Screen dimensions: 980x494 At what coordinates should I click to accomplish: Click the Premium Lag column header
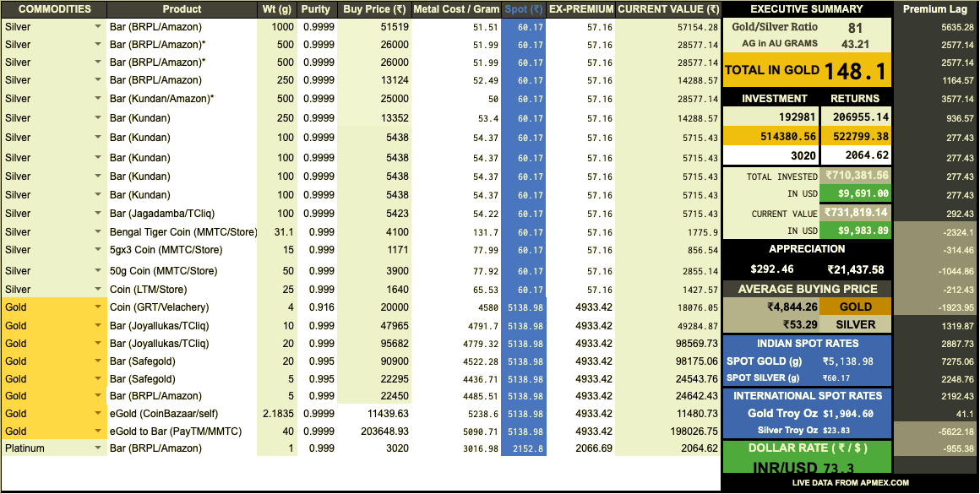[943, 9]
